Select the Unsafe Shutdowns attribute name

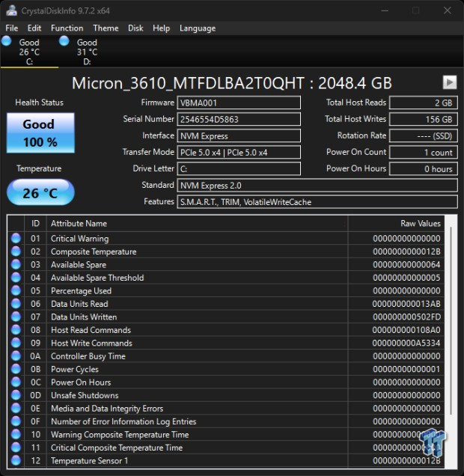point(85,395)
